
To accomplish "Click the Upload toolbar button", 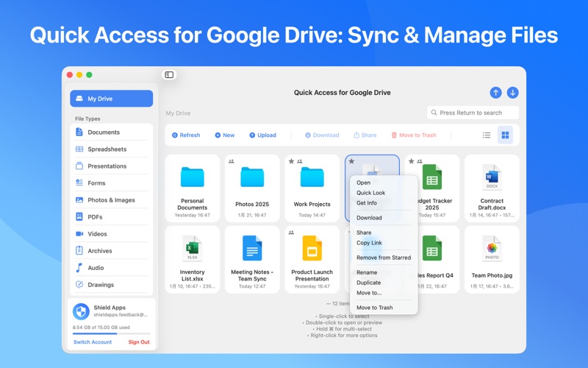I will pos(262,135).
